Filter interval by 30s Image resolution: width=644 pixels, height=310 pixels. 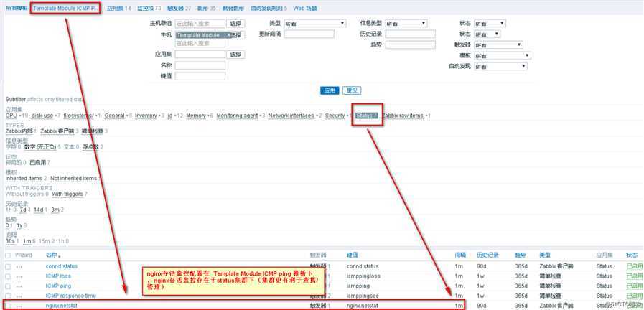[10, 241]
